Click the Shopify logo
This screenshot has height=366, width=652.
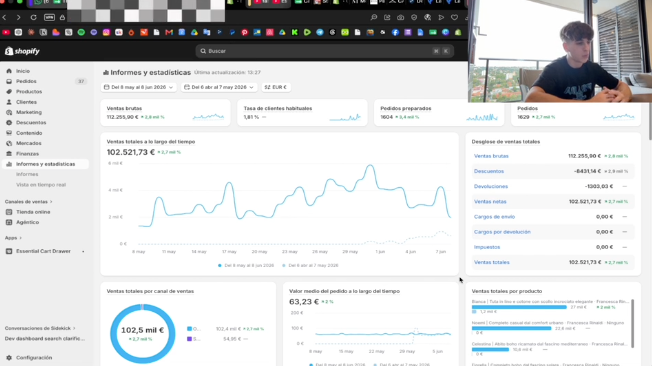tap(22, 51)
